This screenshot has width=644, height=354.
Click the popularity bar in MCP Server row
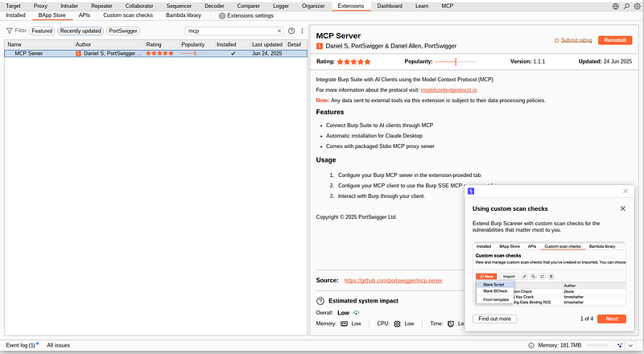(194, 53)
